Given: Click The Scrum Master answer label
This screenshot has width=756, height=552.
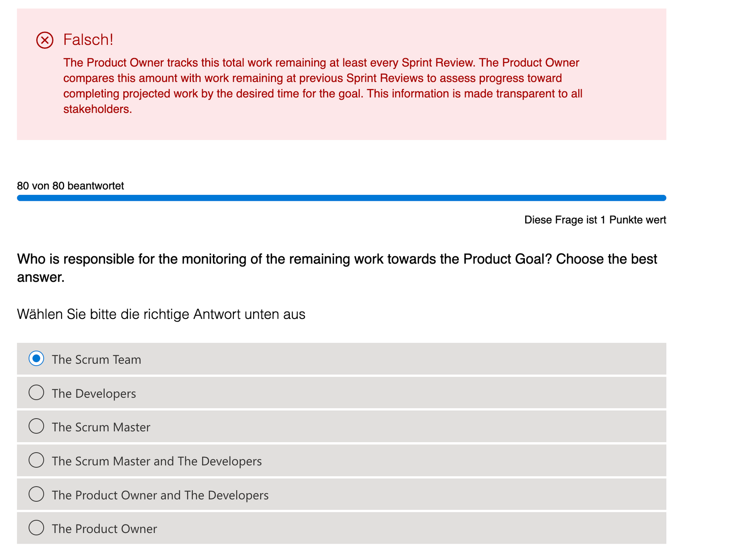Looking at the screenshot, I should 101,427.
